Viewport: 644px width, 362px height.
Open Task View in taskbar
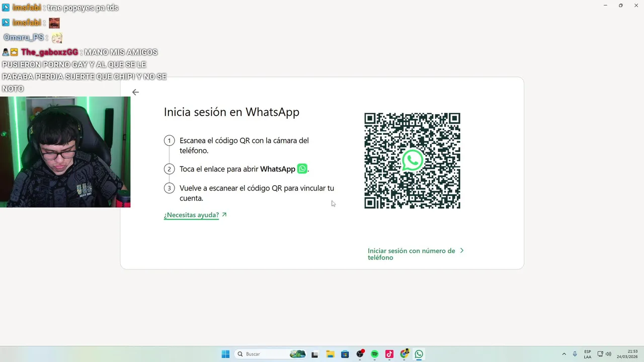coord(314,354)
